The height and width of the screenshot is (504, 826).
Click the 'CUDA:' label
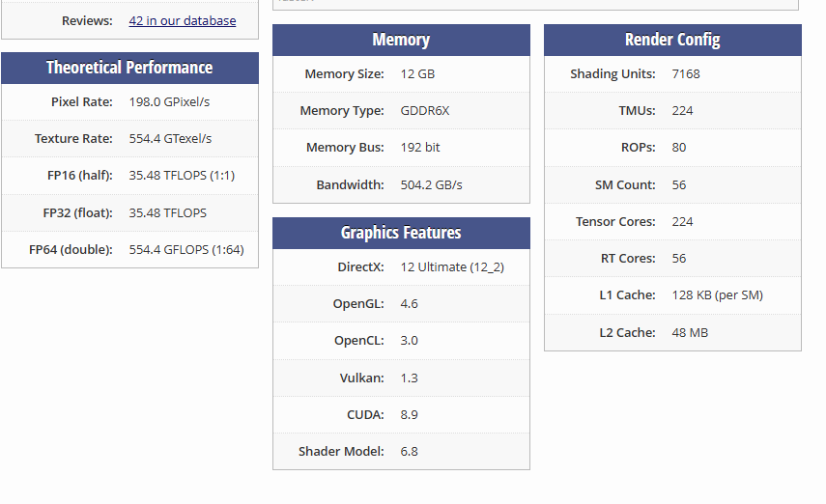(x=365, y=415)
